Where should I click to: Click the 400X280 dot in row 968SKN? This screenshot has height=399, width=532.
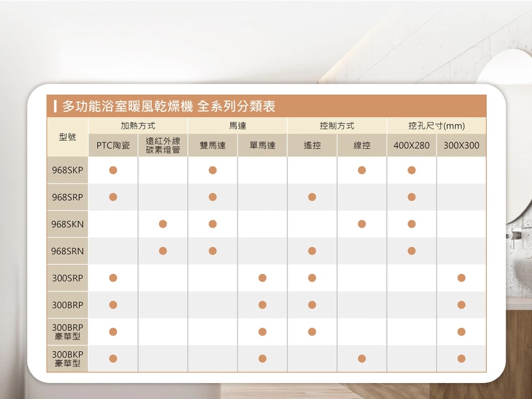[411, 224]
